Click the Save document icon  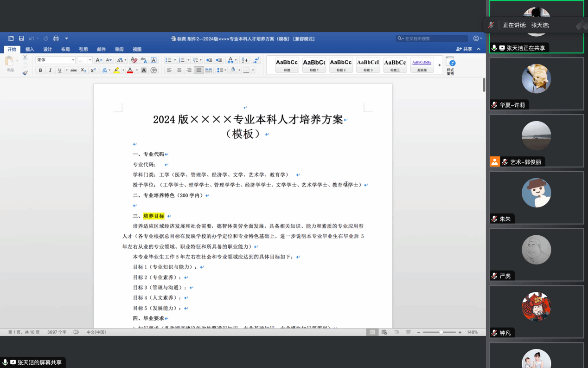point(21,39)
